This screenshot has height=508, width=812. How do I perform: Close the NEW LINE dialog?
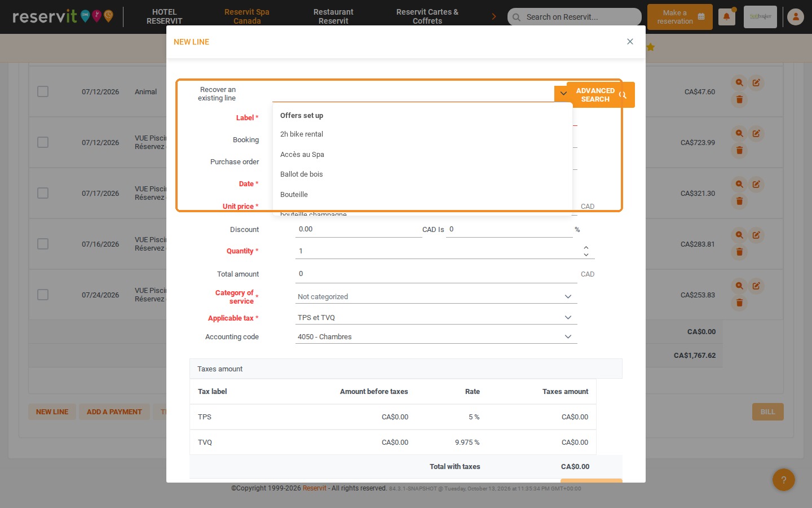point(630,42)
